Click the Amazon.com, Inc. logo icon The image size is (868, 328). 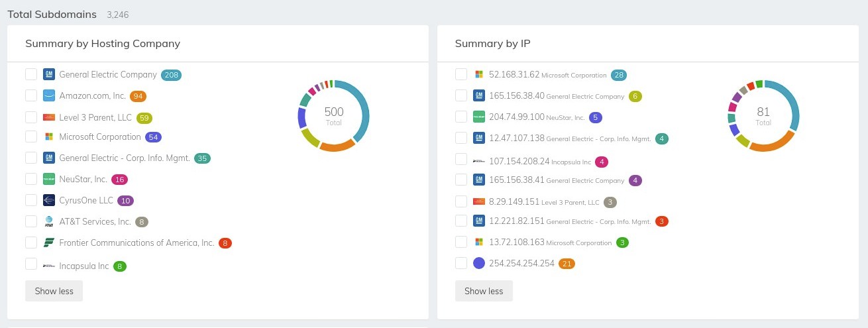click(x=48, y=95)
